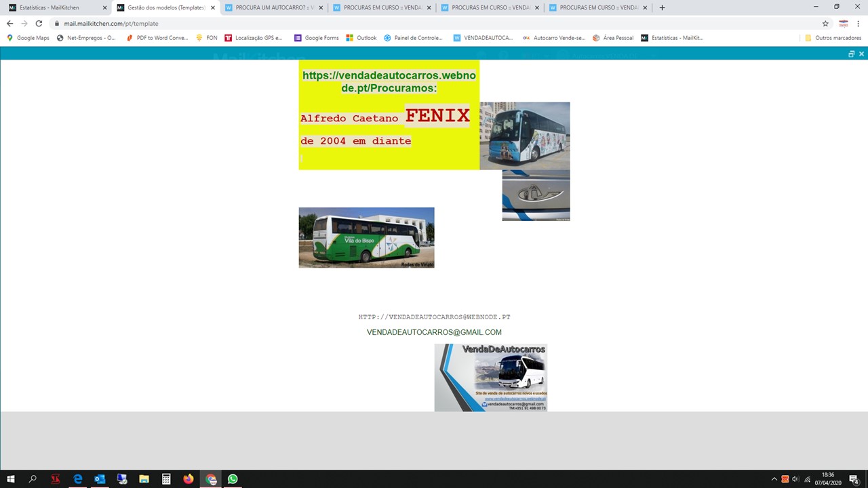
Task: Expand the Outros marcadores bookmarks folder
Action: pyautogui.click(x=833, y=38)
